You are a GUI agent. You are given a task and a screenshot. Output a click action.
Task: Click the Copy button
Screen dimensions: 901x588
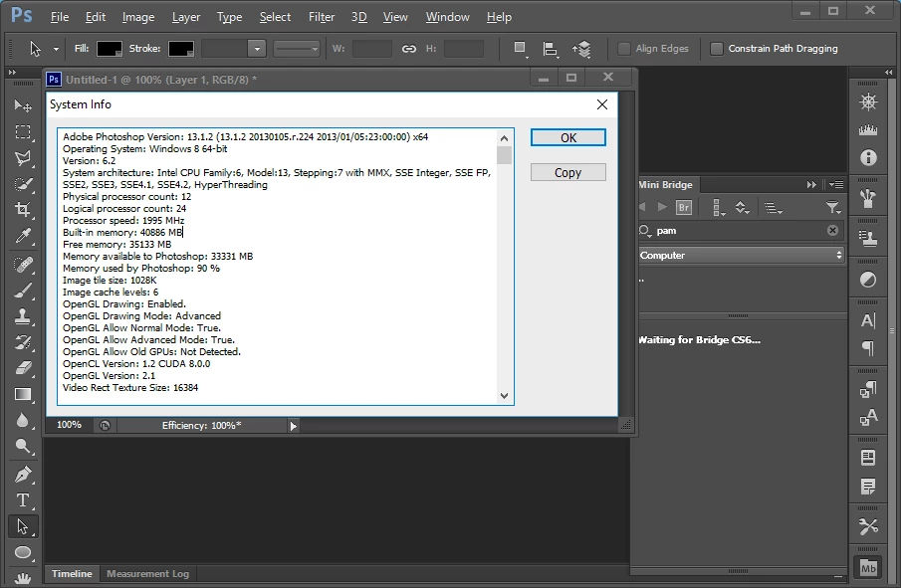(x=567, y=172)
